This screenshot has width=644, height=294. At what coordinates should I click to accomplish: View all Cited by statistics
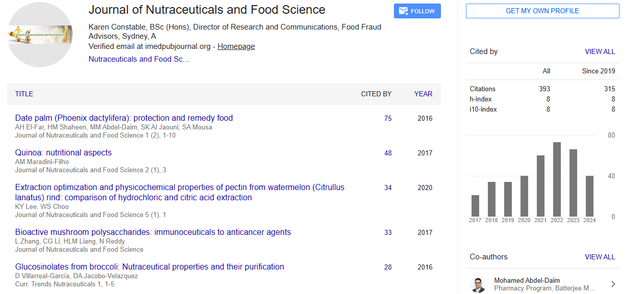(x=600, y=51)
